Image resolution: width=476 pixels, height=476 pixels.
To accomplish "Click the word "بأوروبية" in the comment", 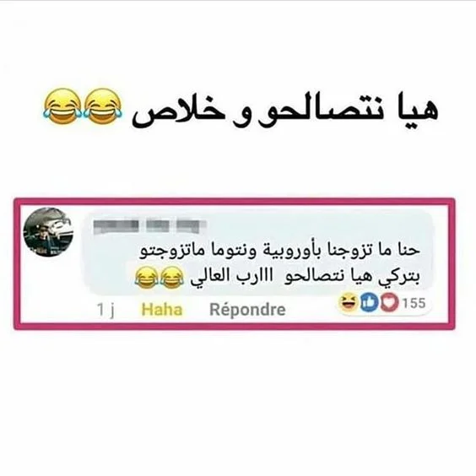I will pos(293,252).
